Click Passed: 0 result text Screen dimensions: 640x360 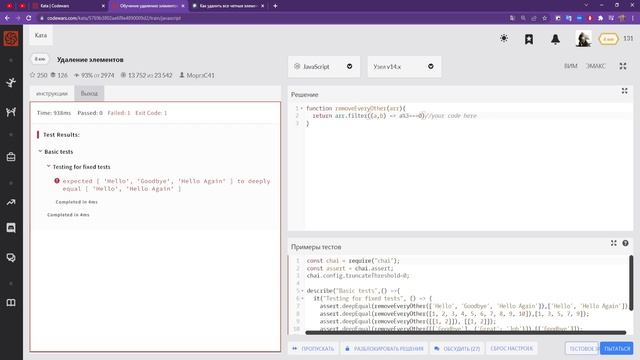90,113
